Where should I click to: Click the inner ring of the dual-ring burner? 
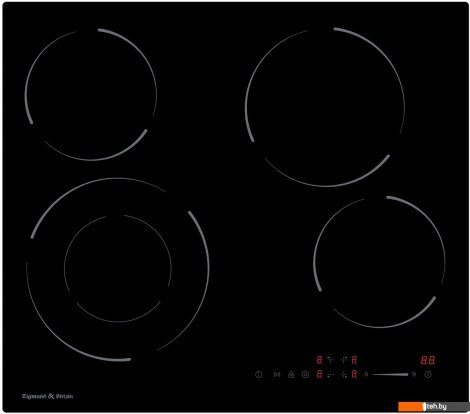coord(118,268)
